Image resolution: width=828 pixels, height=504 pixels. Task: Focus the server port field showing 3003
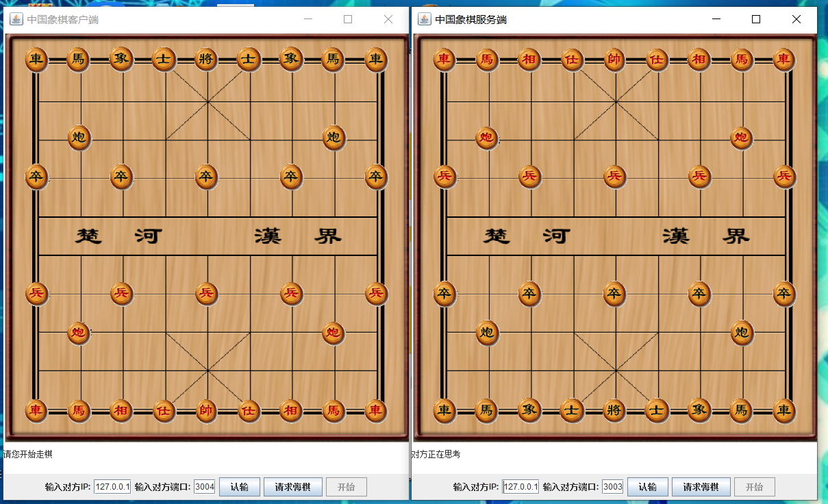click(613, 487)
